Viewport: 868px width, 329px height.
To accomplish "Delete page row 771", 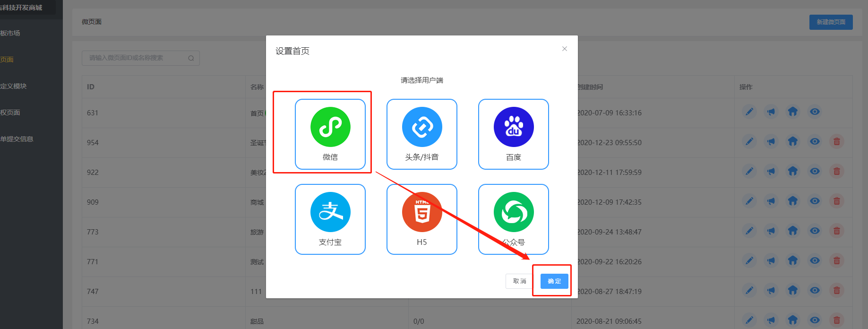I will coord(836,261).
